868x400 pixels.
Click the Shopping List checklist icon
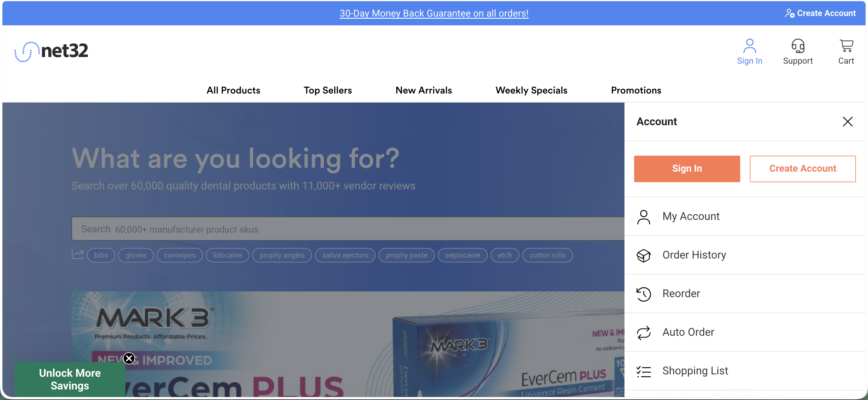coord(643,371)
